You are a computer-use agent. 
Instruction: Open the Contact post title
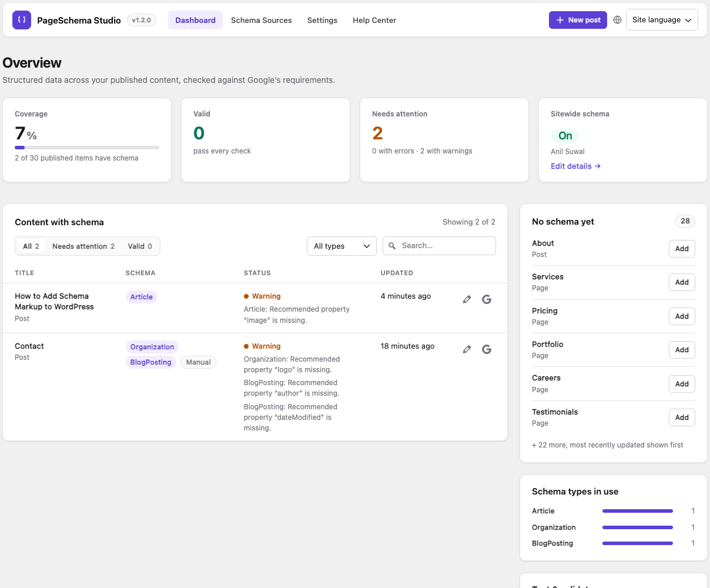[29, 346]
